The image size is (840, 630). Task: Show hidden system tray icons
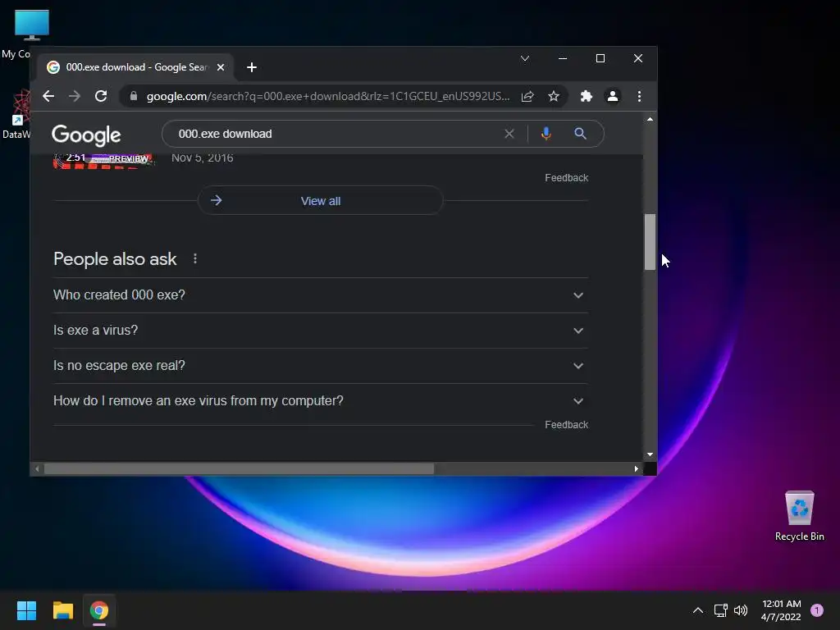pyautogui.click(x=698, y=610)
